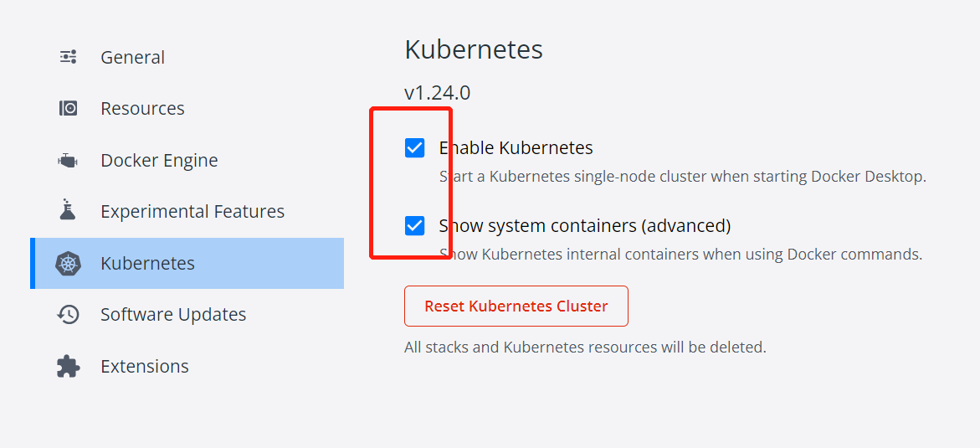Open the Software Updates section

click(173, 315)
